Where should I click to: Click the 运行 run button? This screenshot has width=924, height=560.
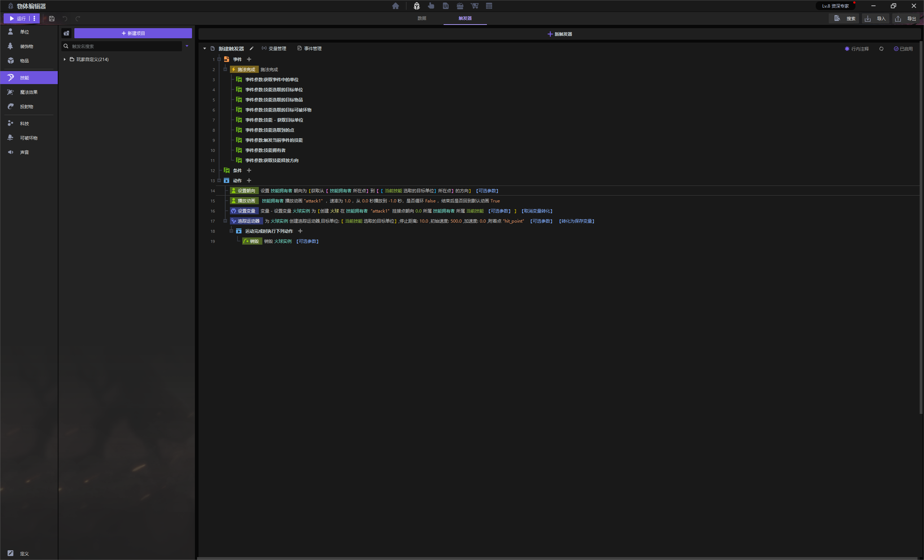[x=17, y=18]
